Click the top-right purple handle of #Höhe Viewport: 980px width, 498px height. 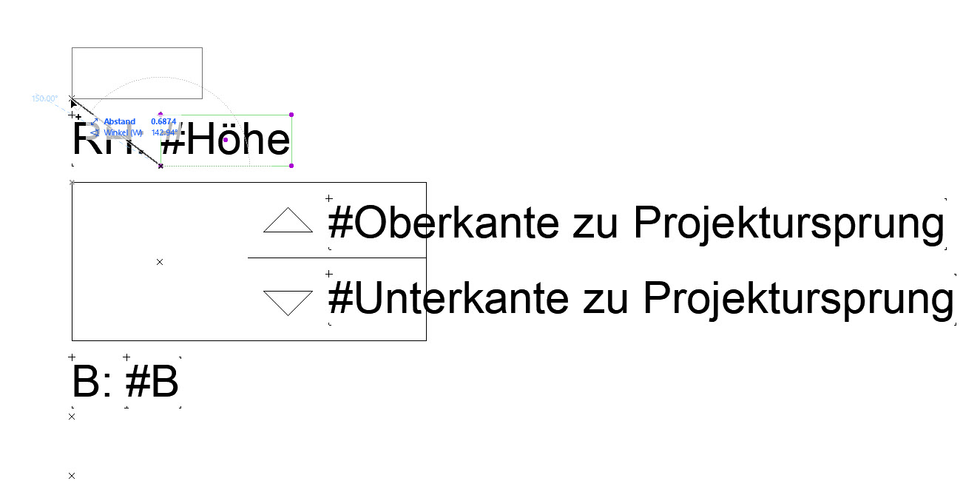coord(291,115)
